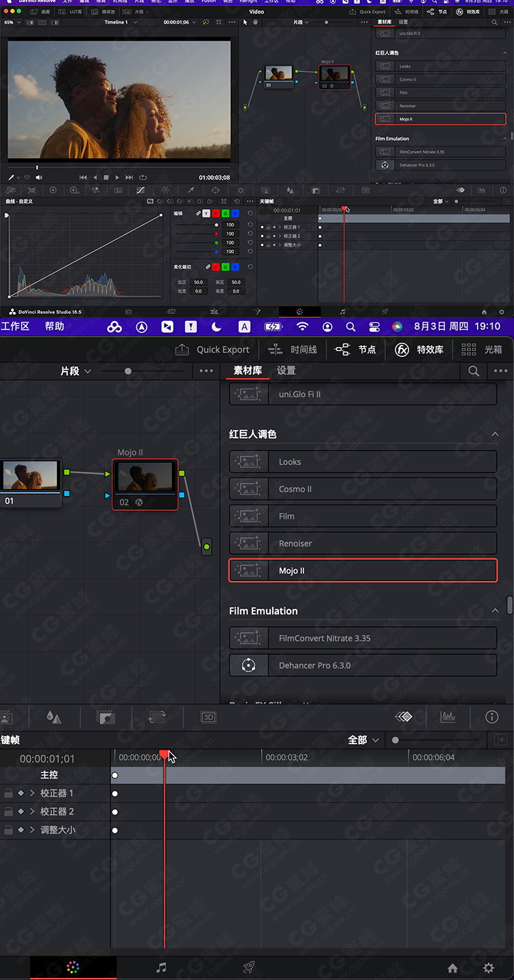Click the enlarged keyframe zoom slider beside 全部
The height and width of the screenshot is (980, 514).
[x=435, y=740]
